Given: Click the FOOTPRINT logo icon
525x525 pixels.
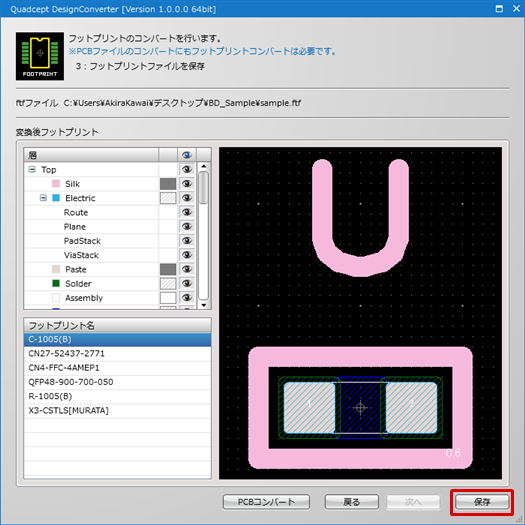Looking at the screenshot, I should pos(40,56).
